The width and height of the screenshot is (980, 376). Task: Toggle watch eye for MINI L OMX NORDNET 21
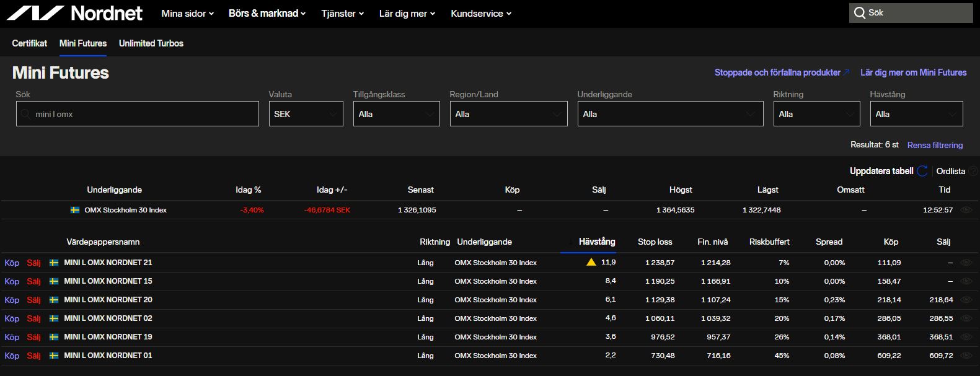(965, 263)
